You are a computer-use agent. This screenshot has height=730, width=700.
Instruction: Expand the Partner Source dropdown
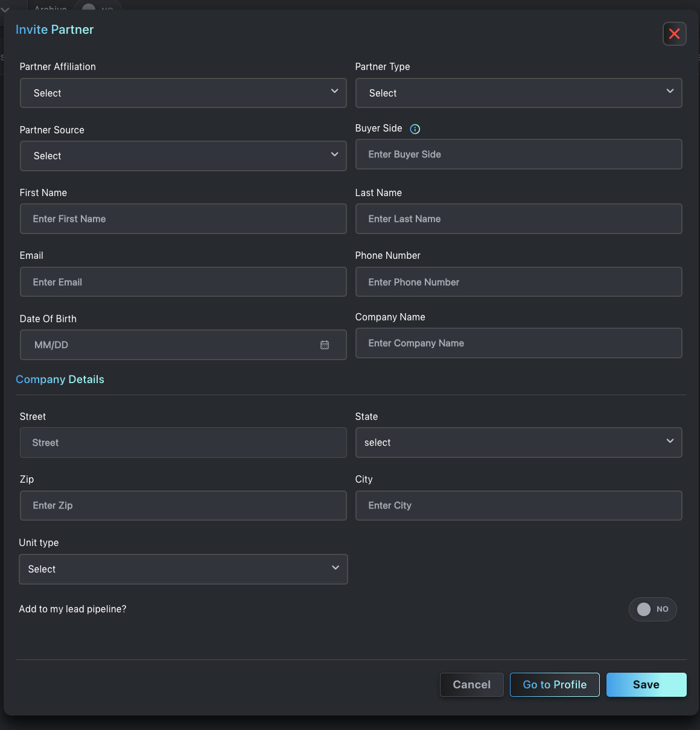[x=183, y=156]
